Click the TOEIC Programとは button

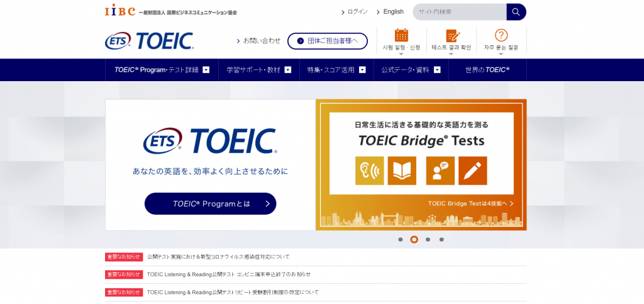(210, 204)
